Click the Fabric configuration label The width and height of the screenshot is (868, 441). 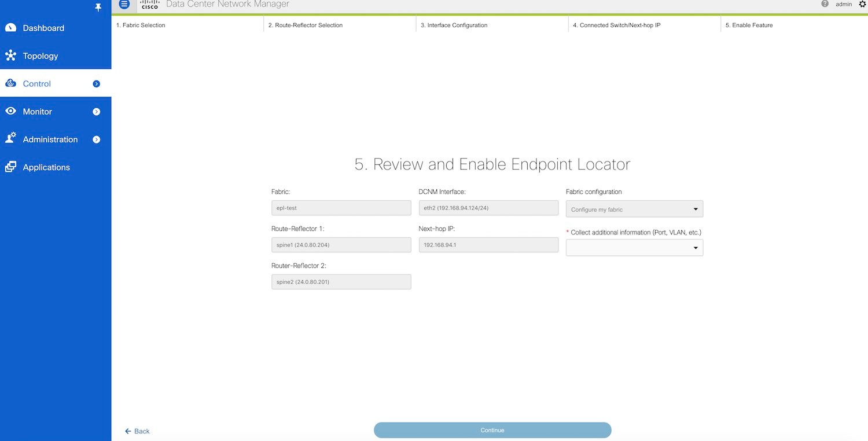(x=594, y=192)
